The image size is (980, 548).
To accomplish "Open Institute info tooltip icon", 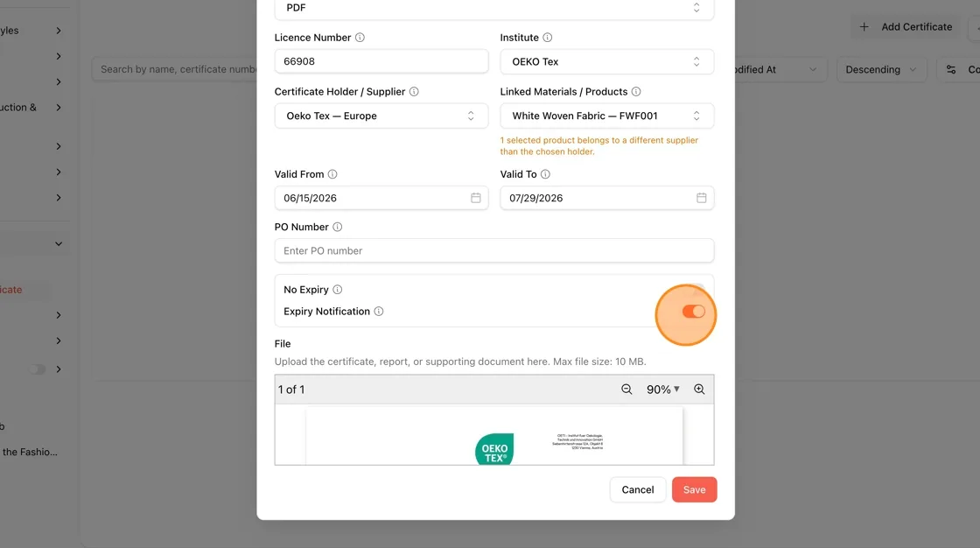I will click(x=548, y=38).
